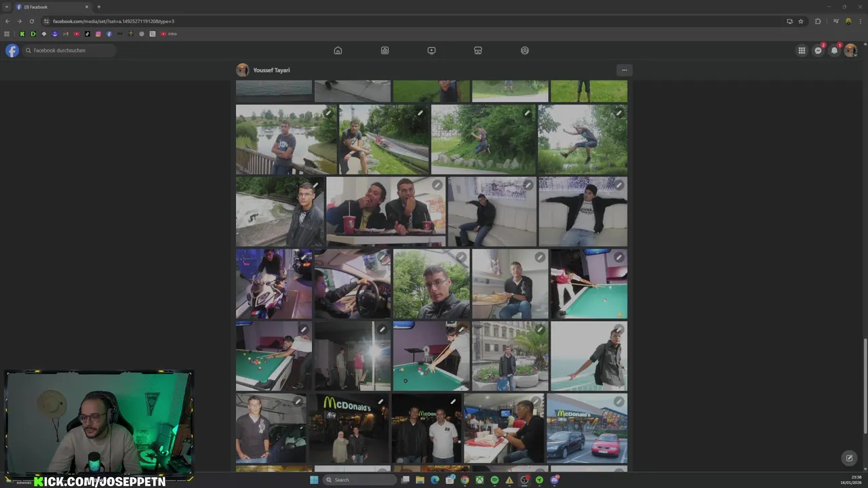Open the TikTok bookmark icon

coord(87,34)
